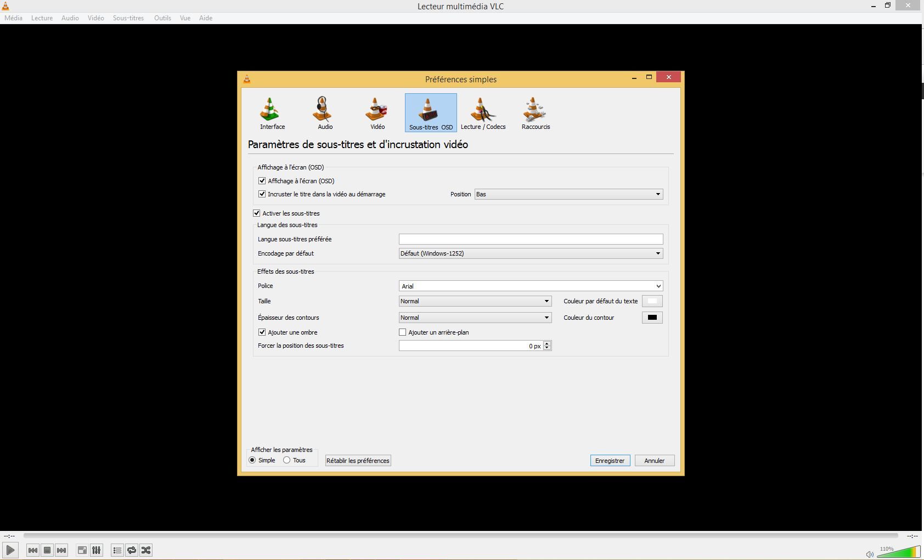Click Enregistrer to save preferences

(x=610, y=461)
